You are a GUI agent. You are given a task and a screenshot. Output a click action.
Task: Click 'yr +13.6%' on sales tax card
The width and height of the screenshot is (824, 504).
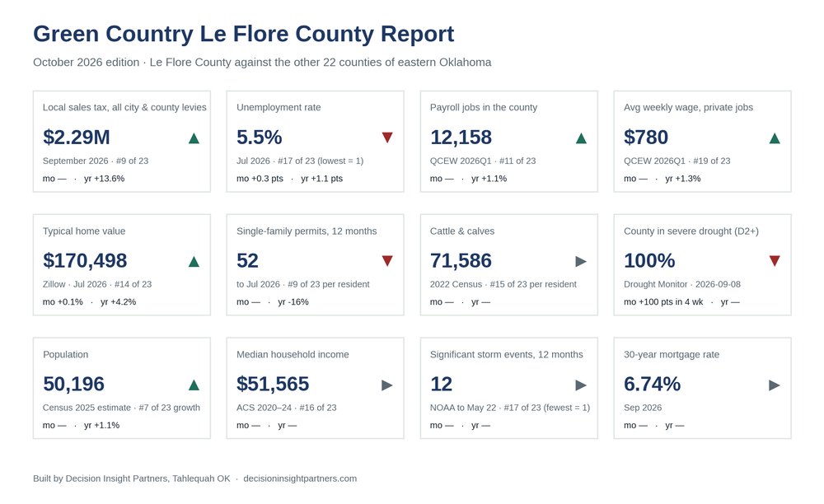tap(104, 179)
